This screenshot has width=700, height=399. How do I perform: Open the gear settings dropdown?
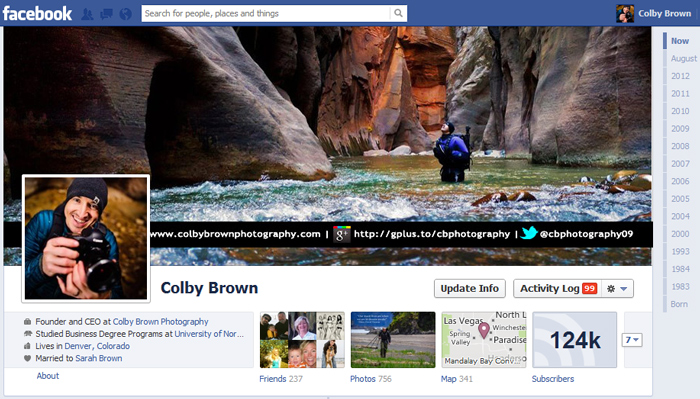617,289
